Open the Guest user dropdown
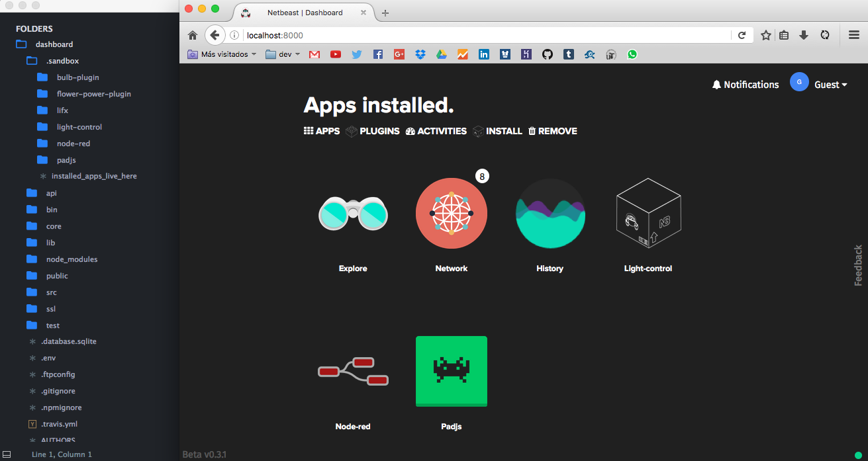 click(818, 84)
